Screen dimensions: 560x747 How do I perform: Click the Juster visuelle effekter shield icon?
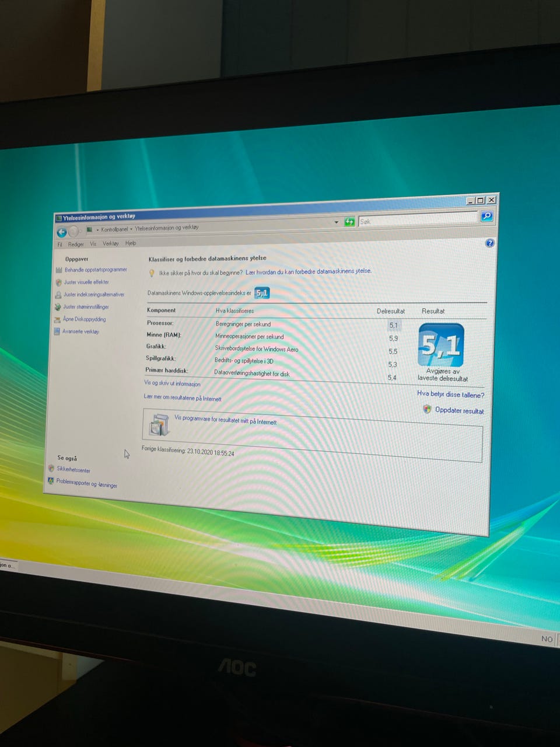pos(58,282)
